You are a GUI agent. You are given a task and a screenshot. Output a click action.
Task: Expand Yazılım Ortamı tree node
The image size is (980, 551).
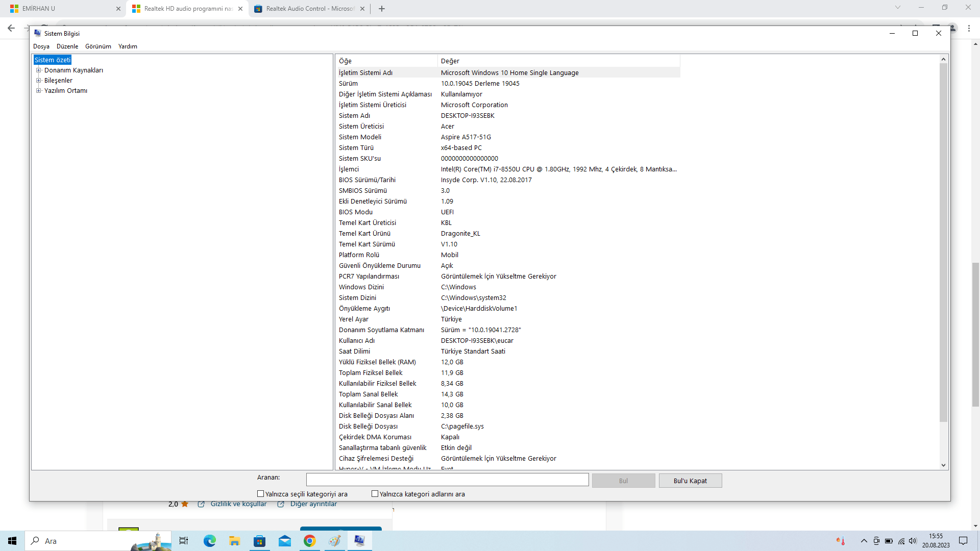pyautogui.click(x=38, y=91)
